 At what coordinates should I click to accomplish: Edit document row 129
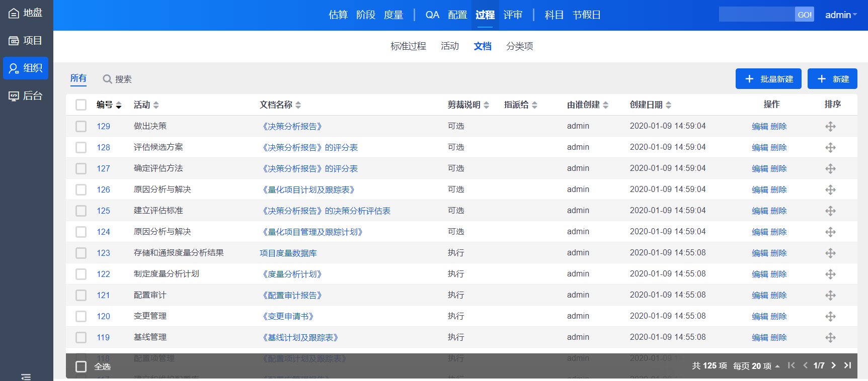click(x=760, y=126)
